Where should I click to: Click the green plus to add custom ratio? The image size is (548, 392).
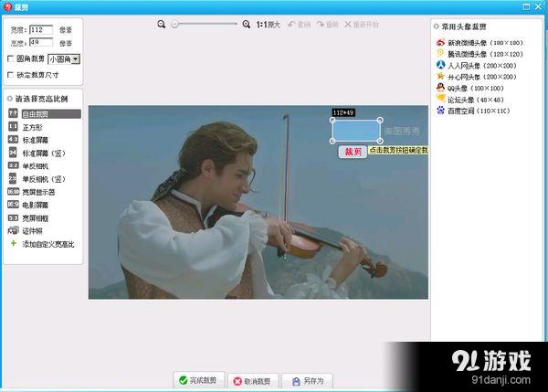coord(14,243)
